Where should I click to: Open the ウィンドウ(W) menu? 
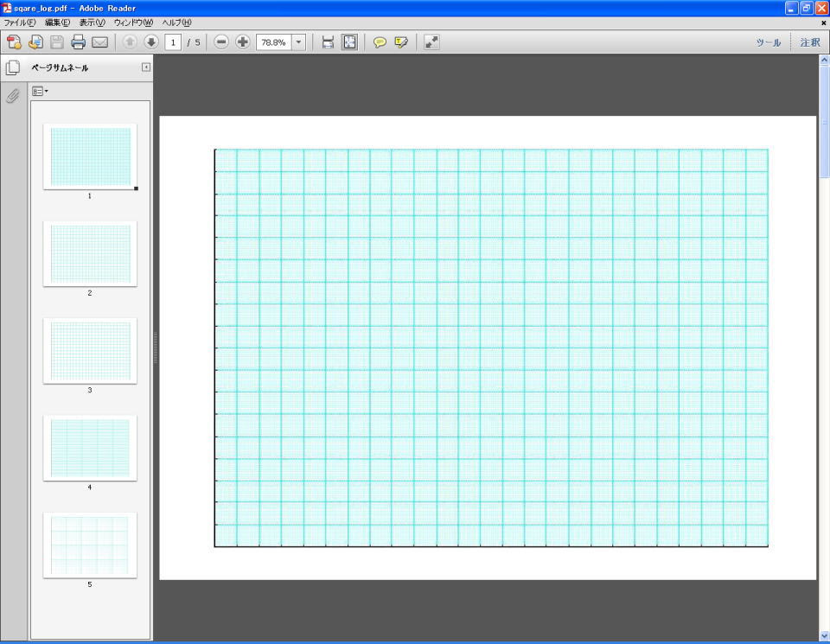click(x=133, y=22)
